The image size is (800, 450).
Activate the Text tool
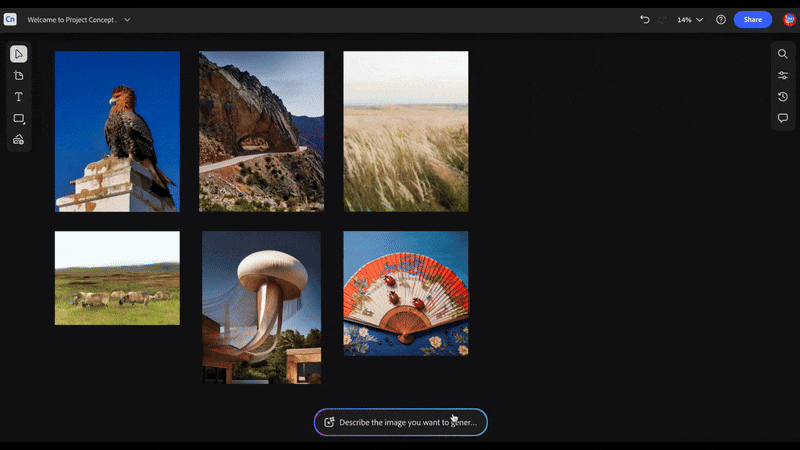tap(19, 97)
